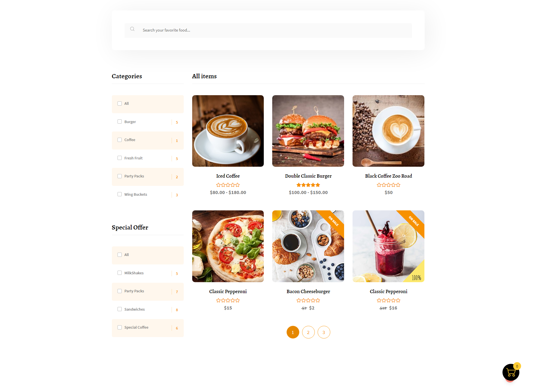This screenshot has height=392, width=536.
Task: Check the Wing Buckets checkbox
Action: (x=119, y=194)
